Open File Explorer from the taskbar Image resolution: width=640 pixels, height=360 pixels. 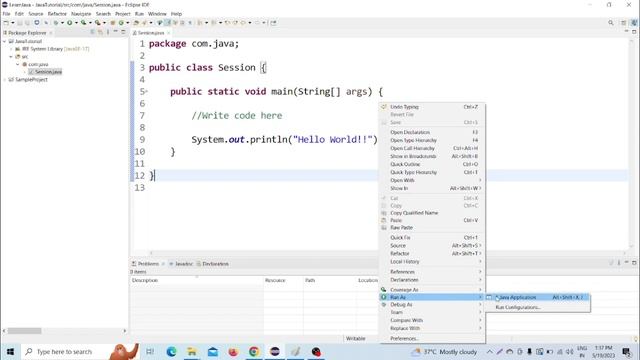(191, 351)
